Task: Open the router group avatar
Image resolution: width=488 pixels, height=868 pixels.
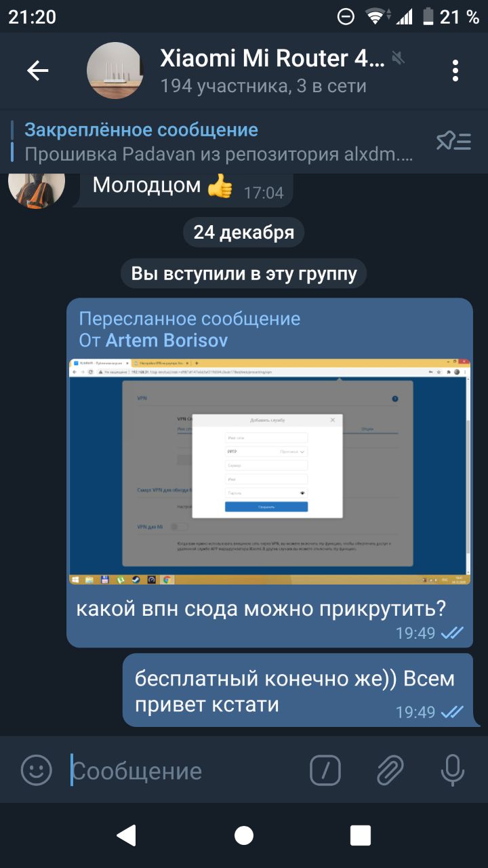Action: [115, 71]
